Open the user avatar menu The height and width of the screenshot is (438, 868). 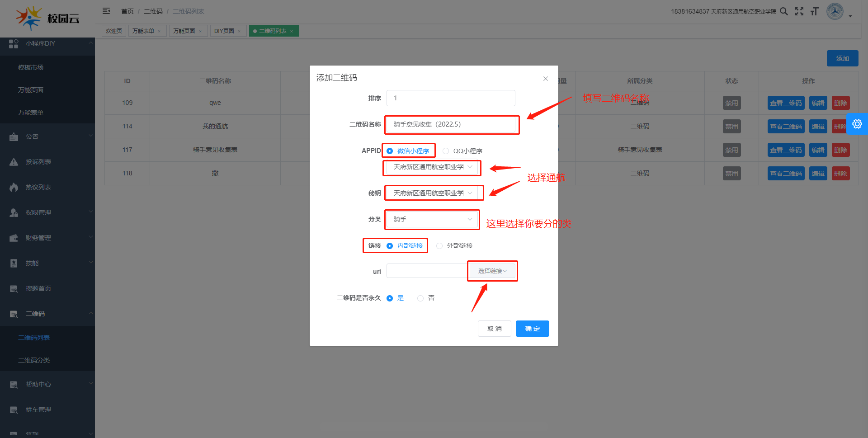click(x=835, y=11)
